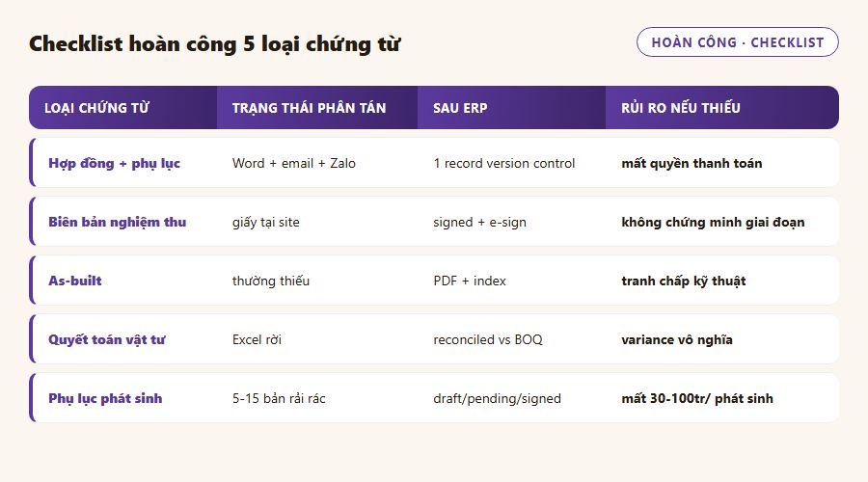Open the Biên bản nghiệm thu row
868x482 pixels.
coord(434,222)
